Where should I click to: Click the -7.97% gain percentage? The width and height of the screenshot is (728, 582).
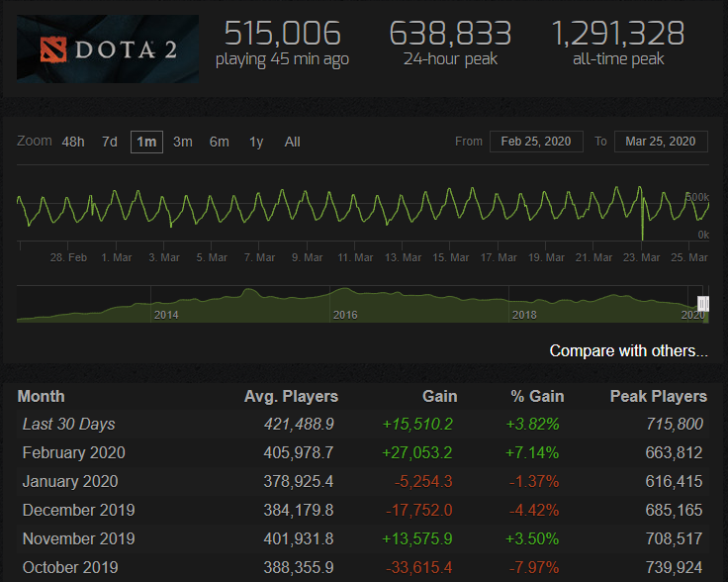(534, 567)
